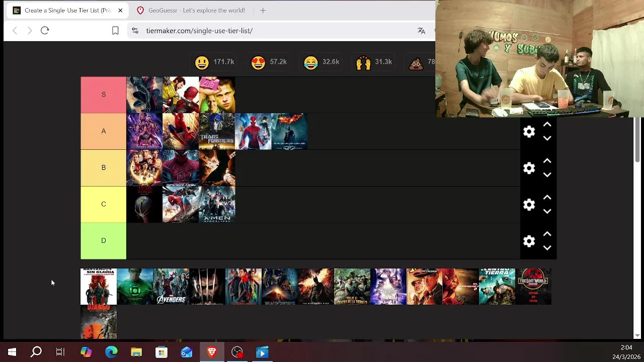Screen dimensions: 644x362
Task: Open File Explorer from the taskbar
Action: (136, 352)
